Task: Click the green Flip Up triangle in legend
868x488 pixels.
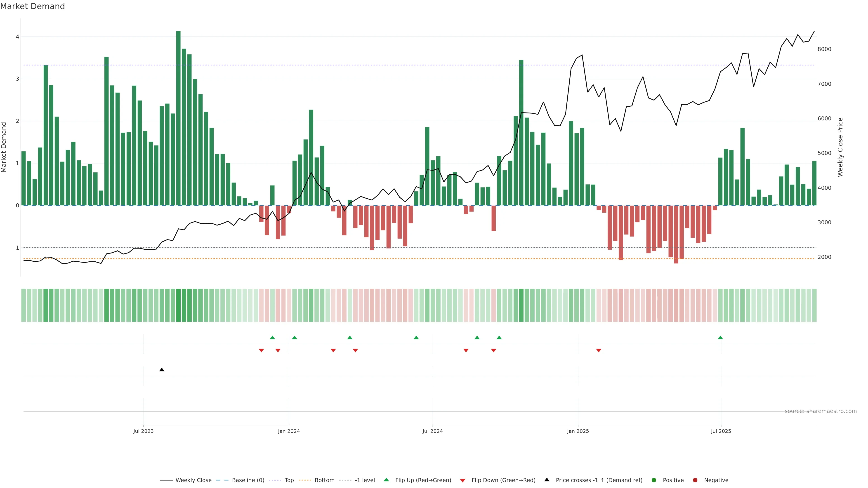Action: pyautogui.click(x=386, y=480)
